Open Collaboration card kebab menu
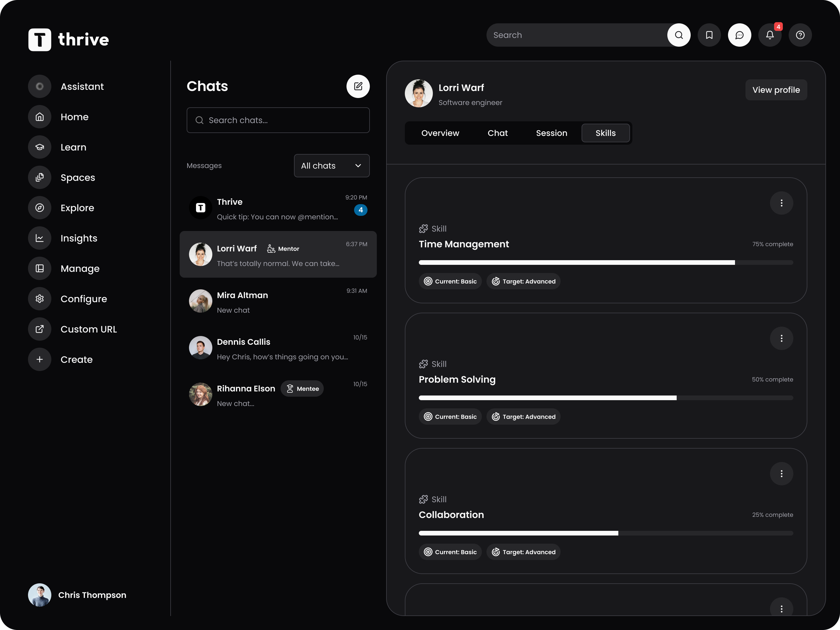This screenshot has height=630, width=840. pos(781,474)
